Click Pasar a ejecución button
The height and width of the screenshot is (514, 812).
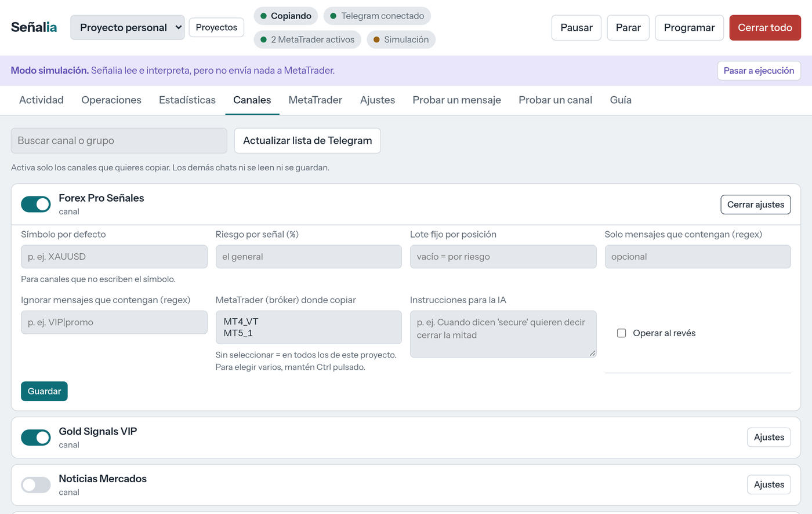click(x=759, y=71)
